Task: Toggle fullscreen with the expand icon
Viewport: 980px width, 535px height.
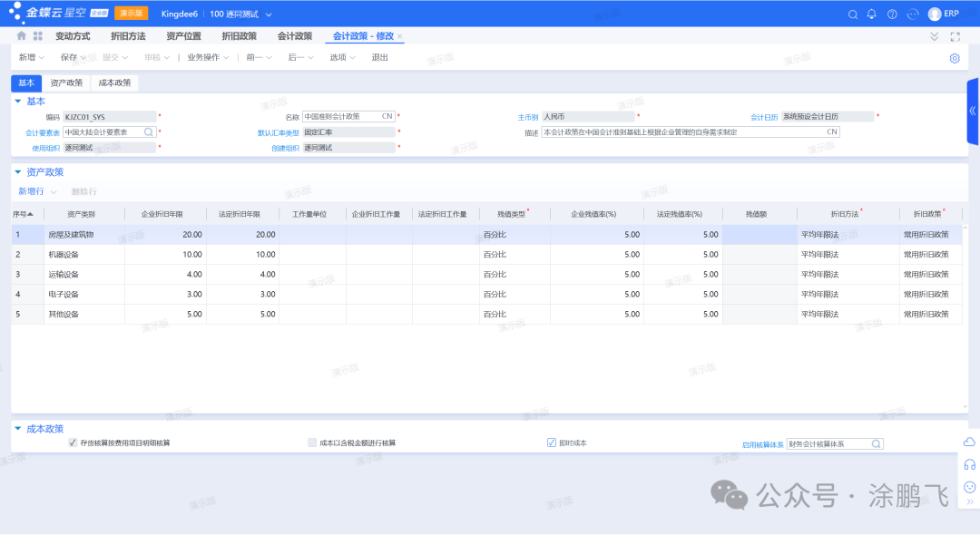Action: pos(955,36)
